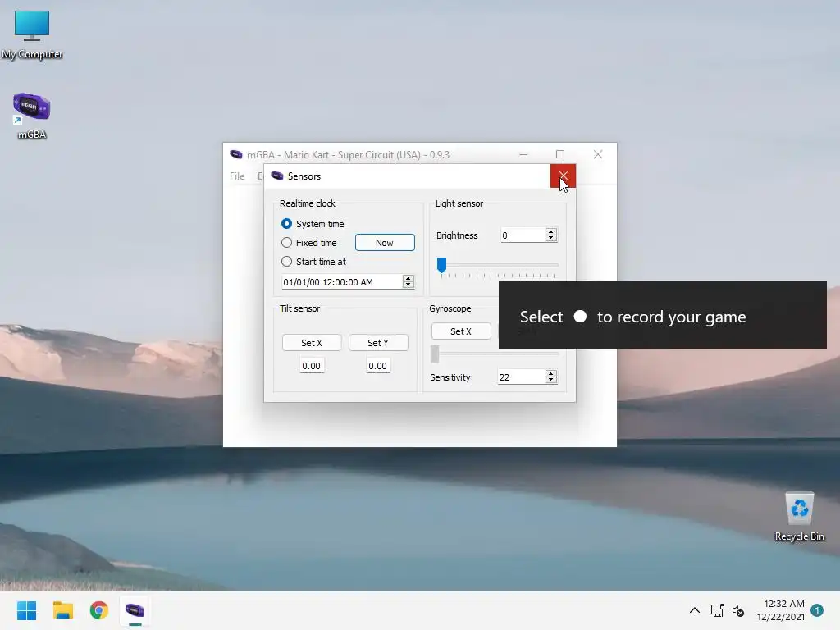Screen dimensions: 840x630
Task: Click the gyroscope slider handle
Action: point(435,354)
